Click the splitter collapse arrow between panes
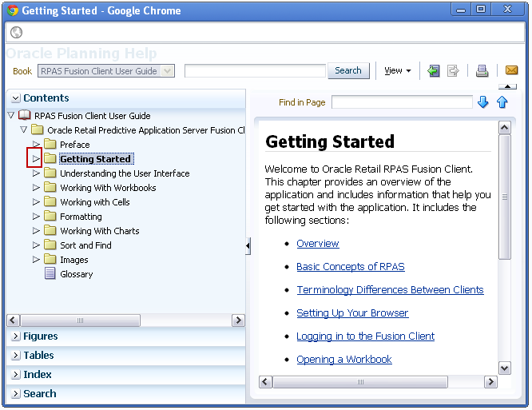 click(248, 245)
